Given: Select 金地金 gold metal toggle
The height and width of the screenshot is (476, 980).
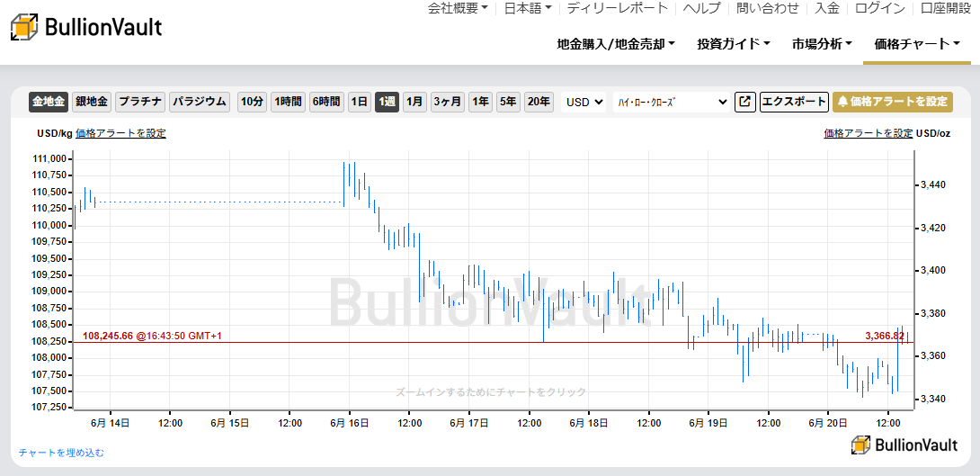Looking at the screenshot, I should coord(49,102).
